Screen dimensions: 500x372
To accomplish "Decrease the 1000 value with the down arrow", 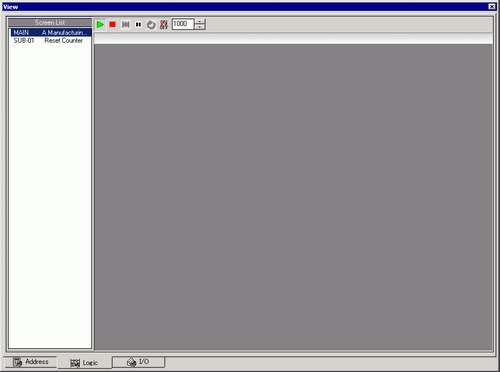I will point(200,27).
